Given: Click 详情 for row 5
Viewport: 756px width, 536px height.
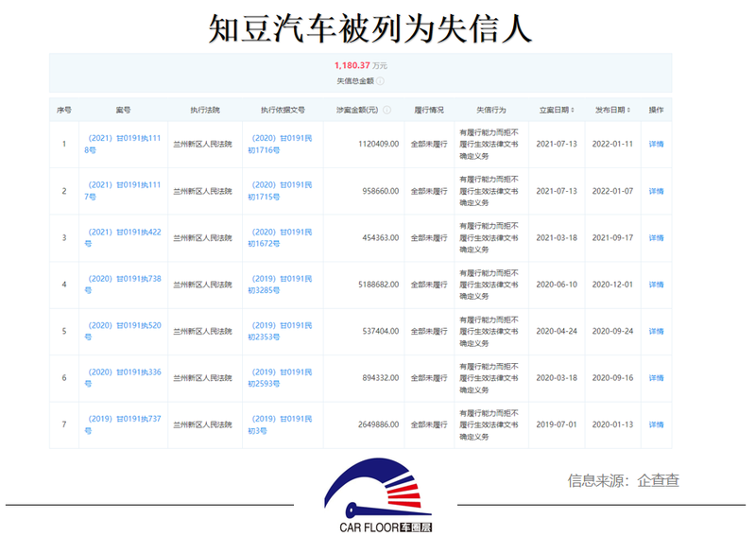Looking at the screenshot, I should [x=656, y=332].
